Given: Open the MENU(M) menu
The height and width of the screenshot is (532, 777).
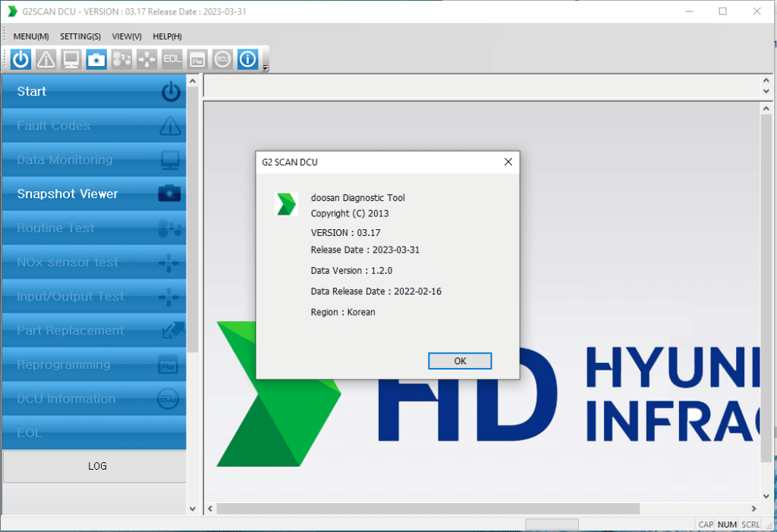Looking at the screenshot, I should pos(30,36).
